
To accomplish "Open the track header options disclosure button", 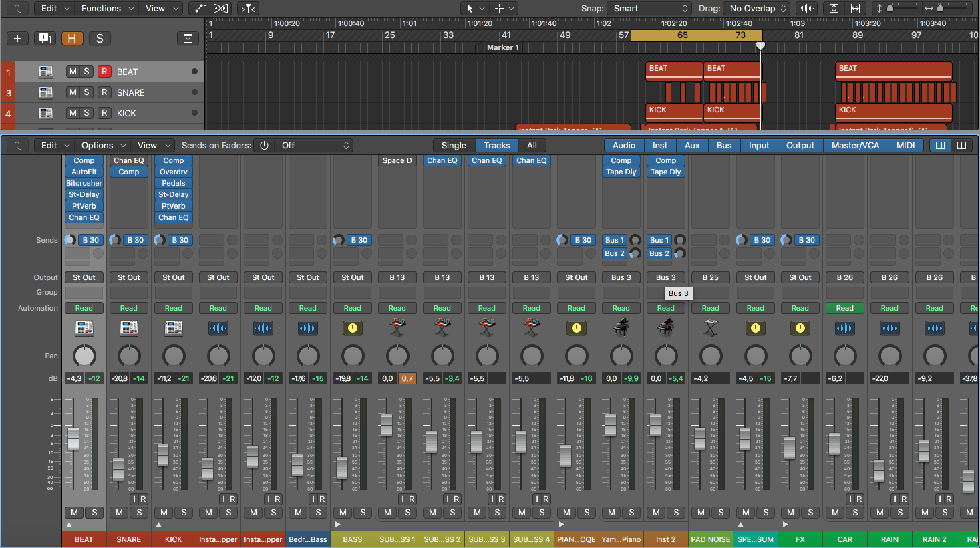I will pos(188,38).
